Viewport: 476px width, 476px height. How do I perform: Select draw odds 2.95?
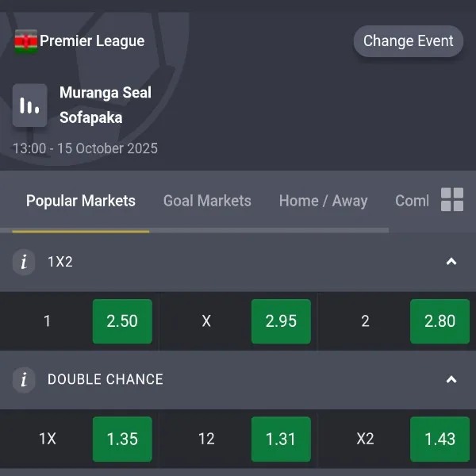281,321
